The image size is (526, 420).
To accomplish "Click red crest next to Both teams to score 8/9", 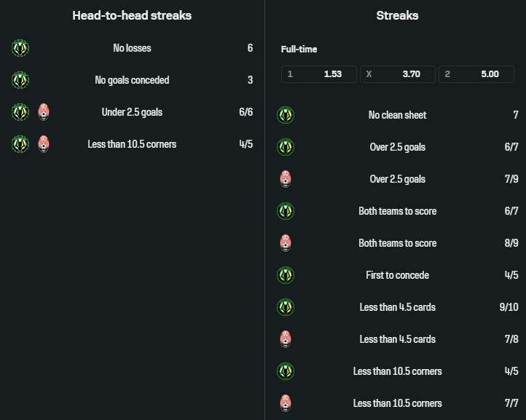I will tap(286, 243).
